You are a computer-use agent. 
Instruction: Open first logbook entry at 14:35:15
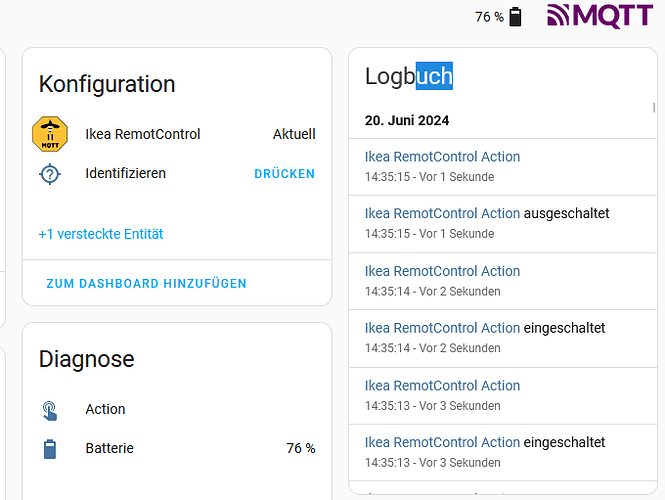[x=503, y=167]
